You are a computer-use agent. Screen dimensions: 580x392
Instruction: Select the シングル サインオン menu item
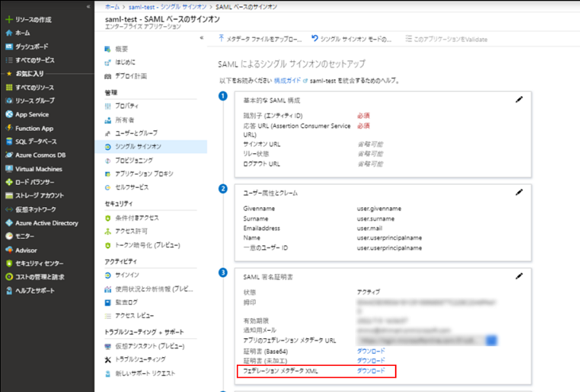click(x=151, y=147)
